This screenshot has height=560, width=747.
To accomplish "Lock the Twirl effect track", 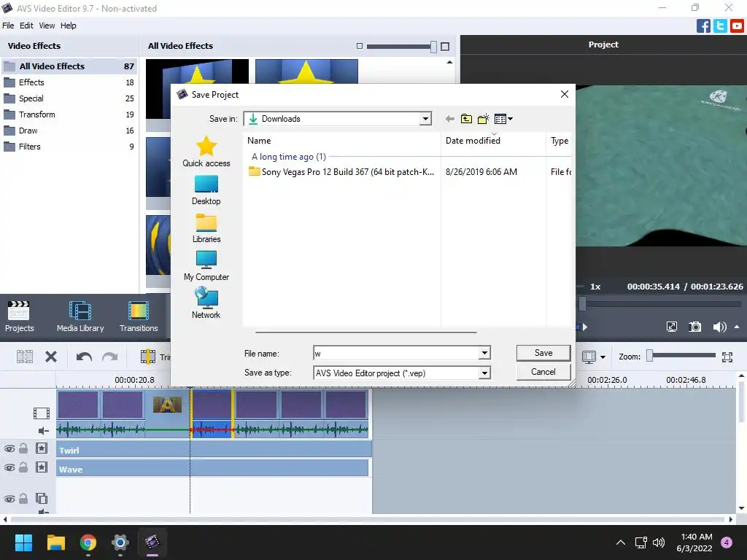I will pos(23,448).
